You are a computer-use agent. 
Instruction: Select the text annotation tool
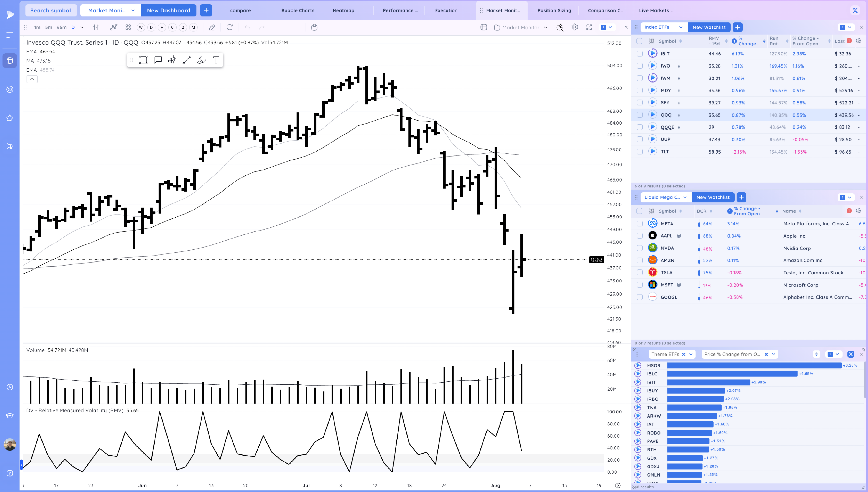tap(216, 60)
